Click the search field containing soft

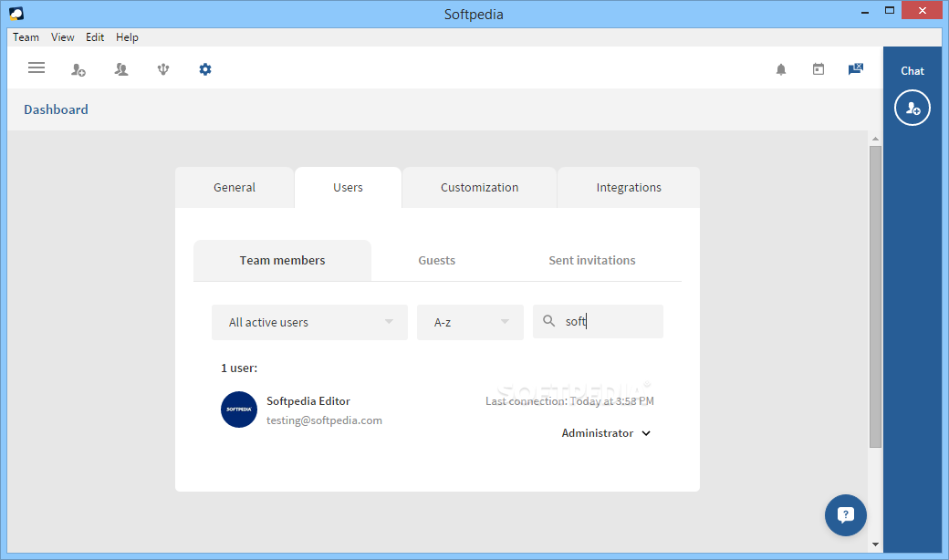598,322
